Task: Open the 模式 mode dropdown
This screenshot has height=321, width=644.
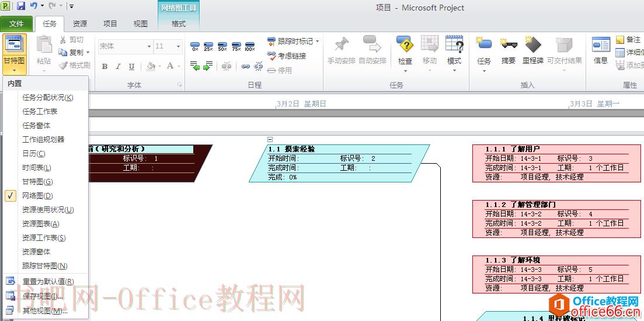Action: tap(454, 54)
